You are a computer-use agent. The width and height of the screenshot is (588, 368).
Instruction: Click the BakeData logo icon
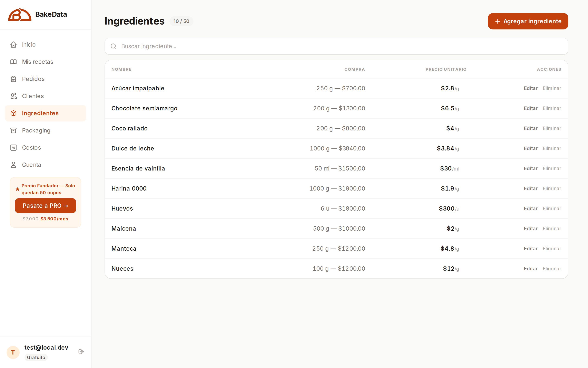[20, 15]
